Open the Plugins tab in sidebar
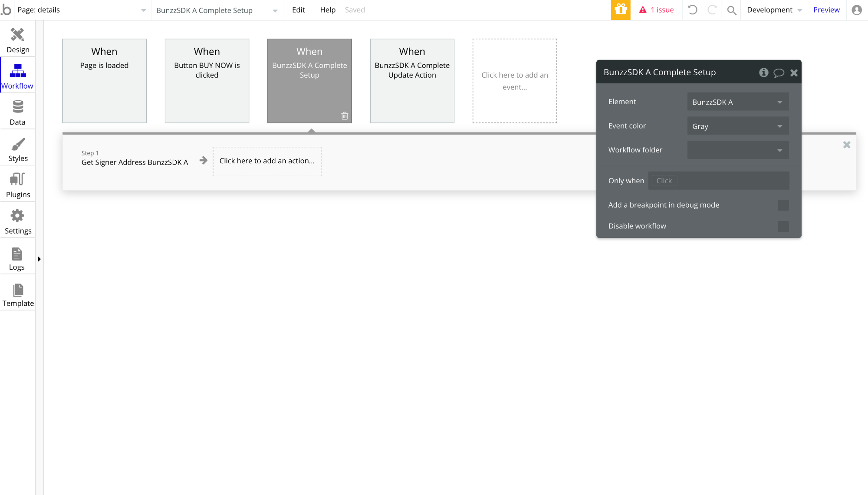The width and height of the screenshot is (868, 495). click(17, 185)
